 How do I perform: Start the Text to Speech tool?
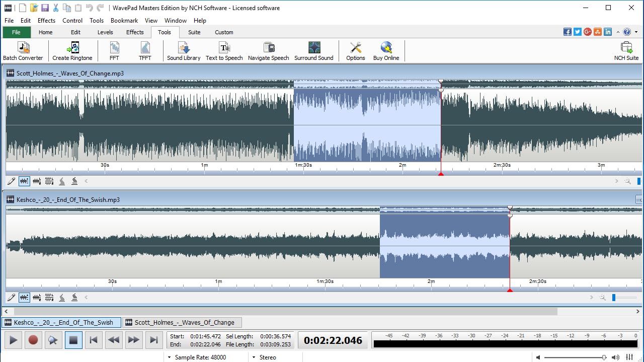[224, 50]
